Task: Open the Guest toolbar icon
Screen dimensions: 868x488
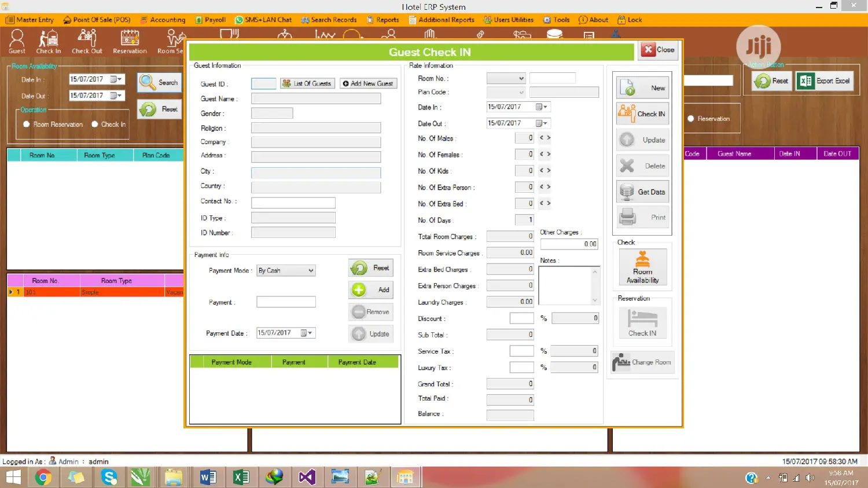Action: click(x=17, y=42)
